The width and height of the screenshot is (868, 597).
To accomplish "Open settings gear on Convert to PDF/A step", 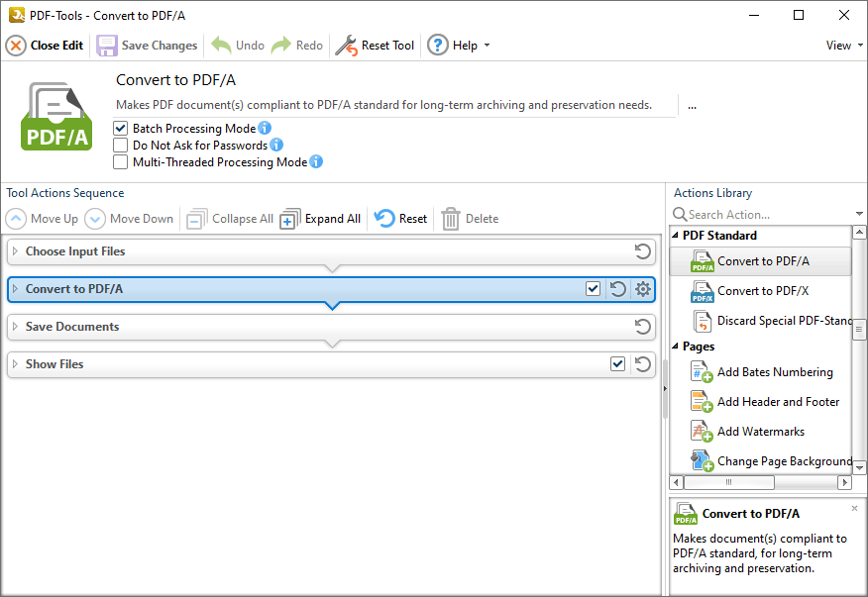I will pyautogui.click(x=643, y=289).
